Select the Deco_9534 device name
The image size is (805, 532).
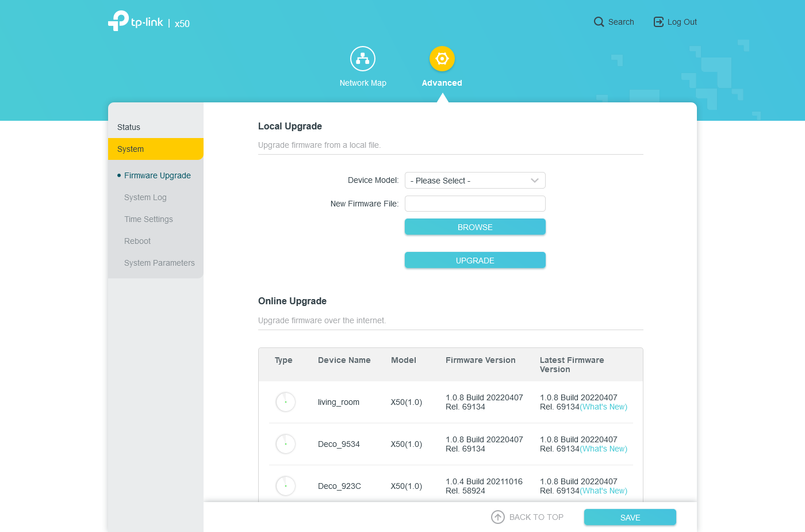pos(339,444)
